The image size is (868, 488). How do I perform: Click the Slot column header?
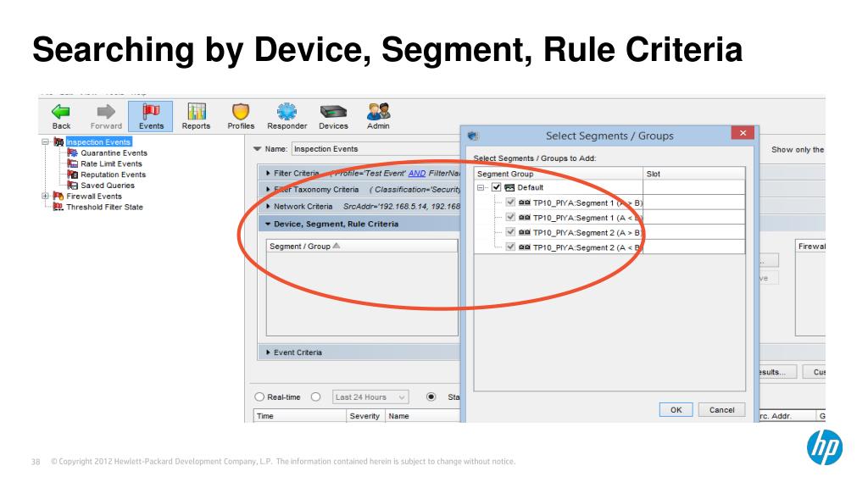tap(694, 174)
